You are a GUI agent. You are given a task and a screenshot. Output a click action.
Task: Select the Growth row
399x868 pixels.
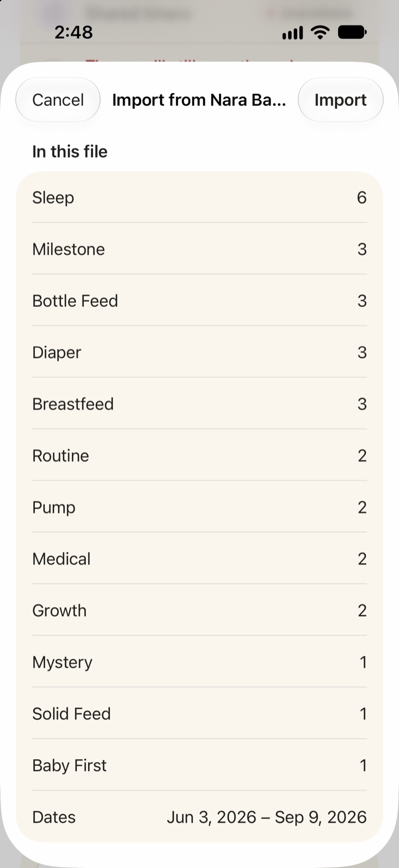pos(199,610)
